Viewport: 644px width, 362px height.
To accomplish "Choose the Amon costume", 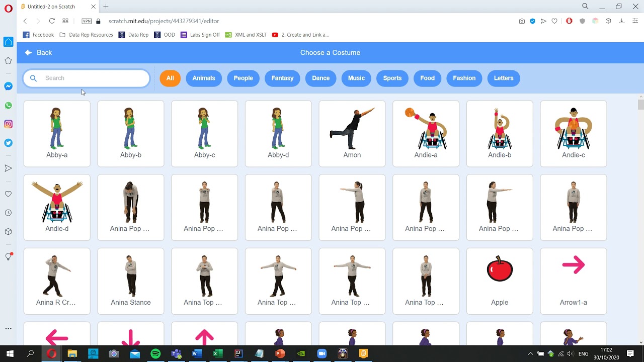I will click(x=352, y=133).
